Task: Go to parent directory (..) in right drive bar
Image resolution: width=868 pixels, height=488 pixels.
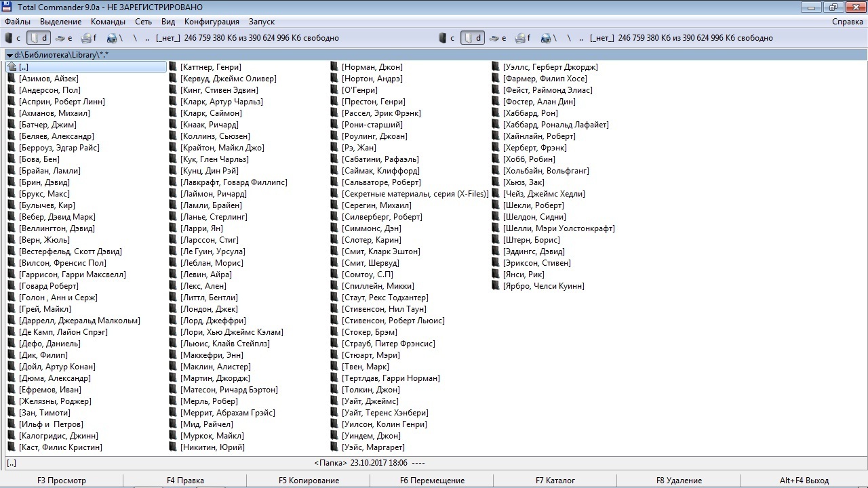Action: tap(581, 38)
